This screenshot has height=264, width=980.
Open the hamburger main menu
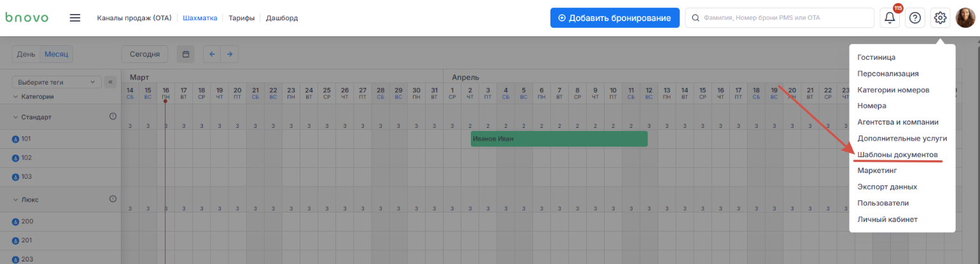(x=75, y=18)
